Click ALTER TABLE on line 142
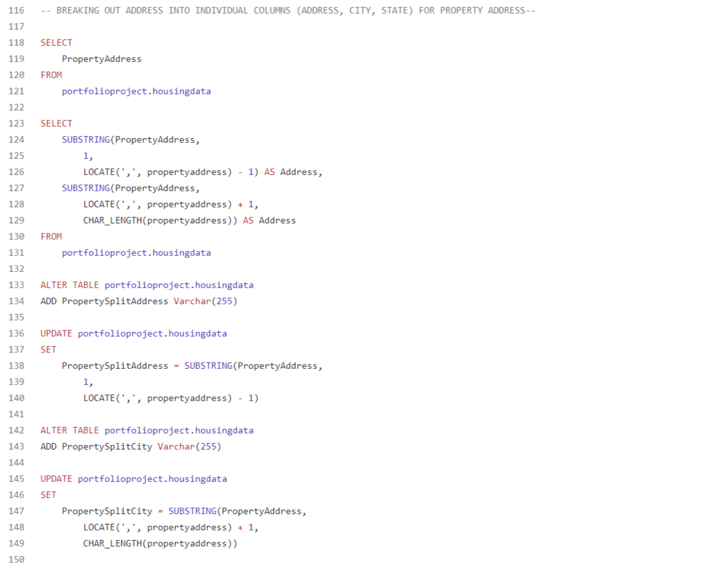 (70, 430)
